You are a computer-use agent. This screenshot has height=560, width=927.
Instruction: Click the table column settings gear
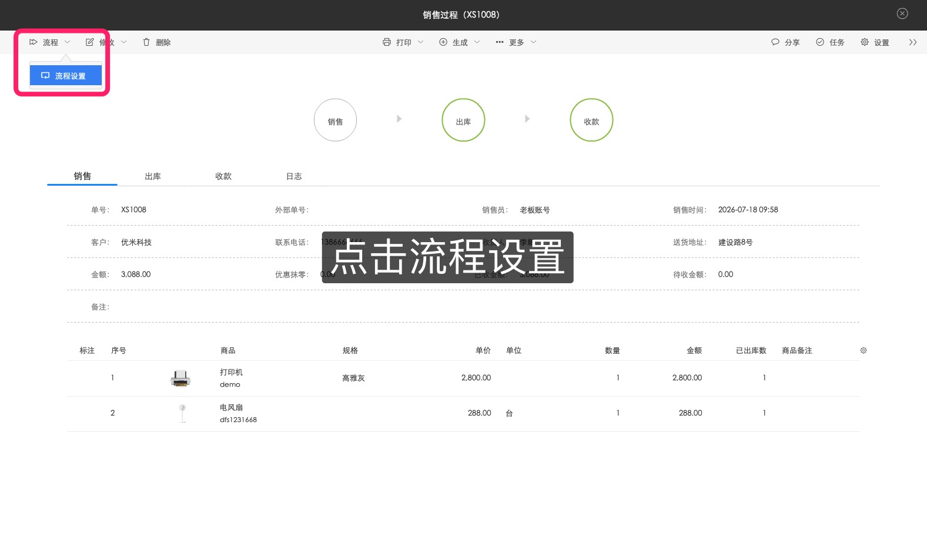pos(864,350)
